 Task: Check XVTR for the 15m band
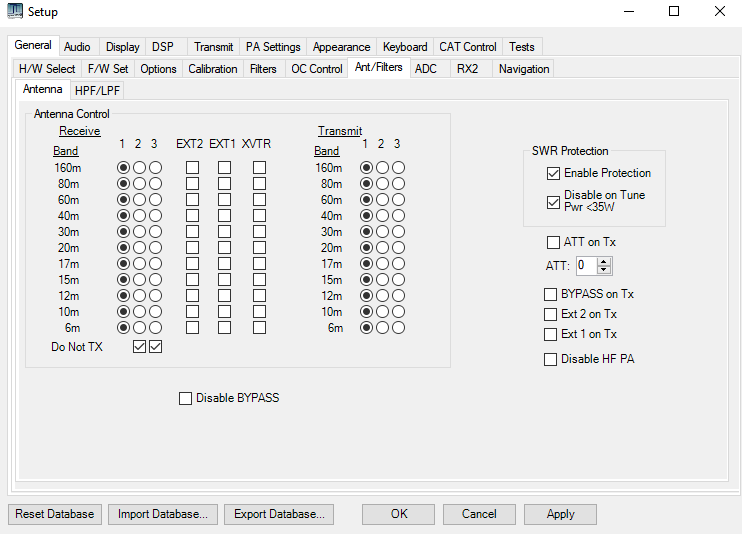click(x=259, y=280)
